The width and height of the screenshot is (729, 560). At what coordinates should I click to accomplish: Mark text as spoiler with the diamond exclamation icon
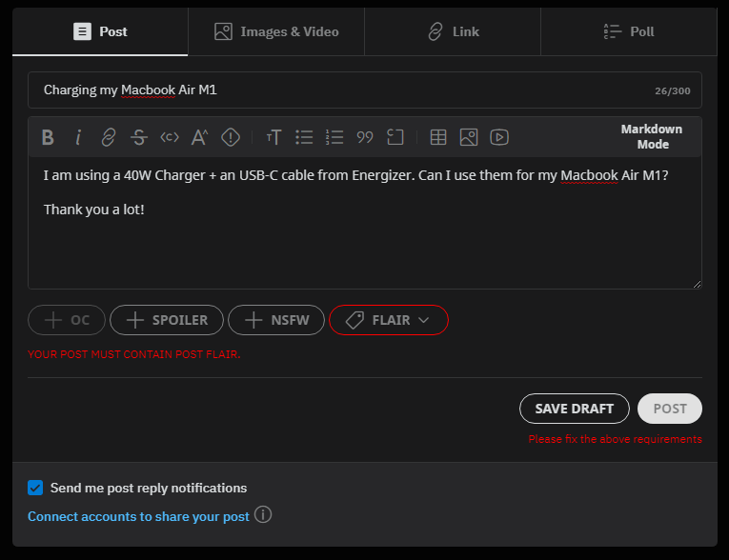pyautogui.click(x=231, y=137)
